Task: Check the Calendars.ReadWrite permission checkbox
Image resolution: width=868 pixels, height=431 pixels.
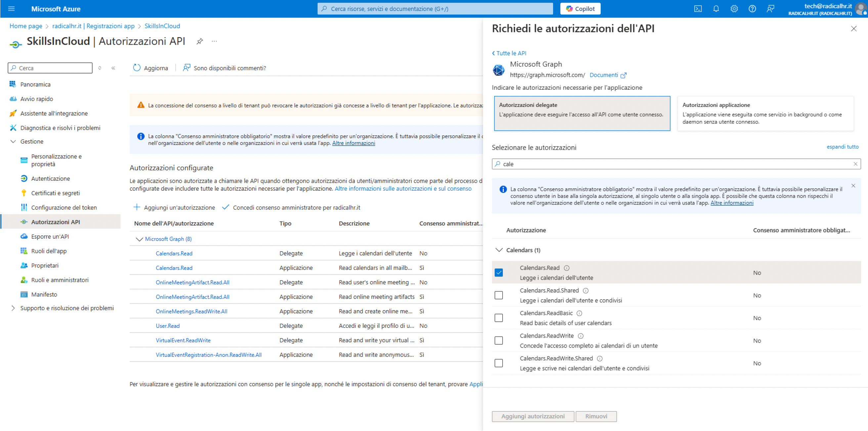Action: click(x=499, y=341)
